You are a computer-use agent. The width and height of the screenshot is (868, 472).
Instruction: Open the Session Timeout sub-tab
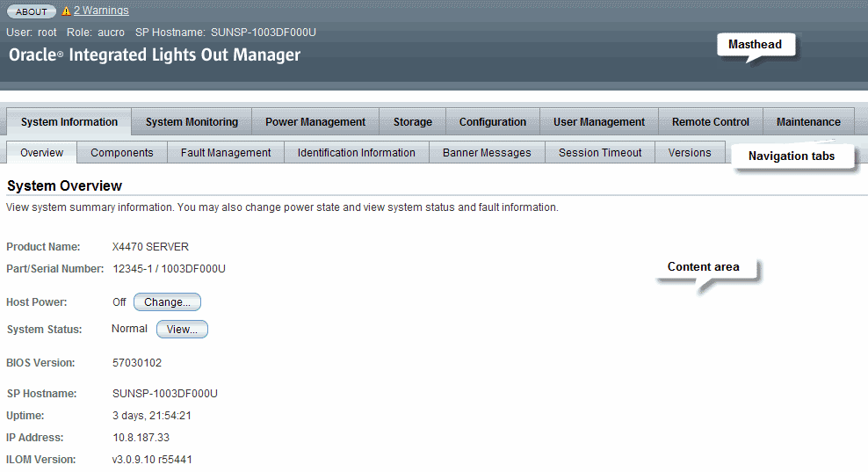(x=600, y=152)
